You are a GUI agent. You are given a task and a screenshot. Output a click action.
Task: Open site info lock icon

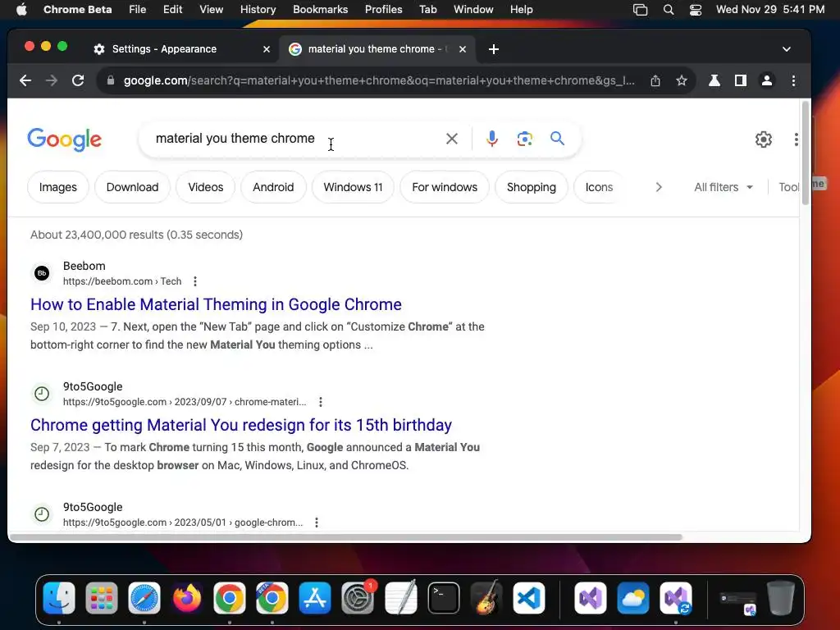(111, 80)
